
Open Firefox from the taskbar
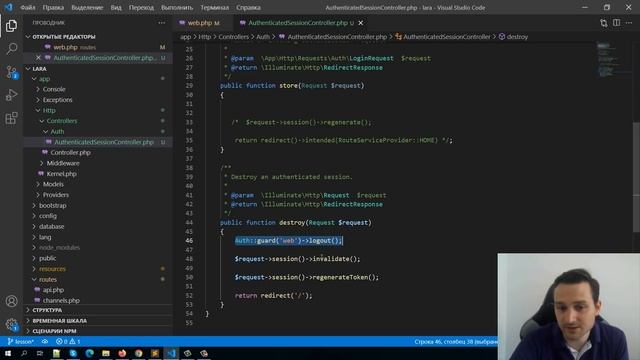122,353
